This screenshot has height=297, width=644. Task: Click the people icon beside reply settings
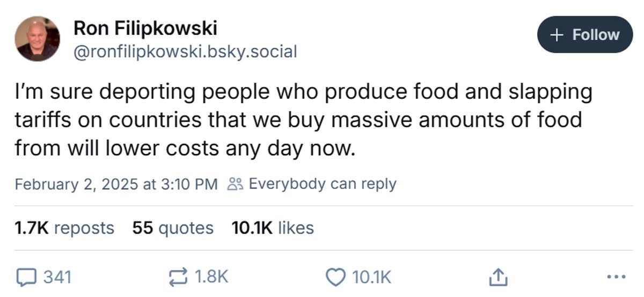(235, 184)
